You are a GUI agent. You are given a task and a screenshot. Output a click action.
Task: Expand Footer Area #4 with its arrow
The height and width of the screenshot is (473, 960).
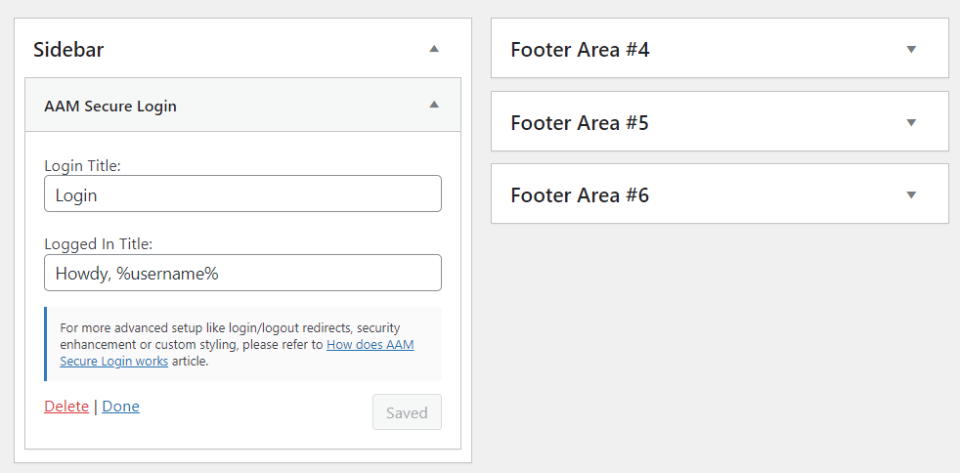tap(910, 49)
